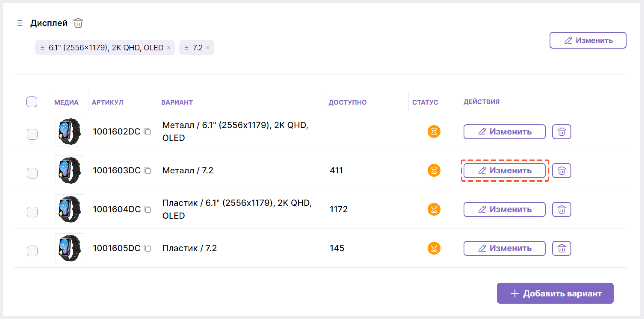Click the hourglass status icon for Пластик / 7.2
This screenshot has height=319, width=644.
click(x=434, y=248)
